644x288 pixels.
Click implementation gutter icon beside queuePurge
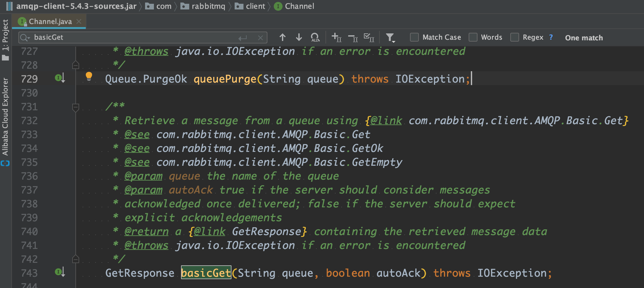pos(60,78)
